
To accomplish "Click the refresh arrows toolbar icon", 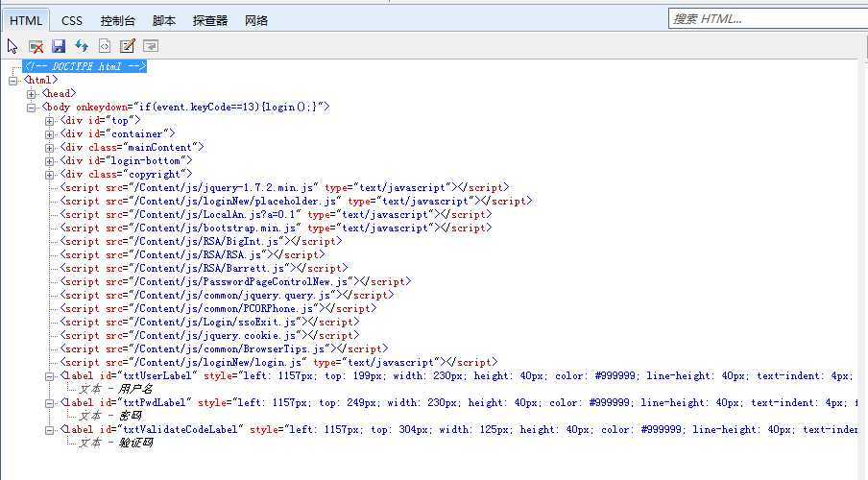I will click(82, 46).
